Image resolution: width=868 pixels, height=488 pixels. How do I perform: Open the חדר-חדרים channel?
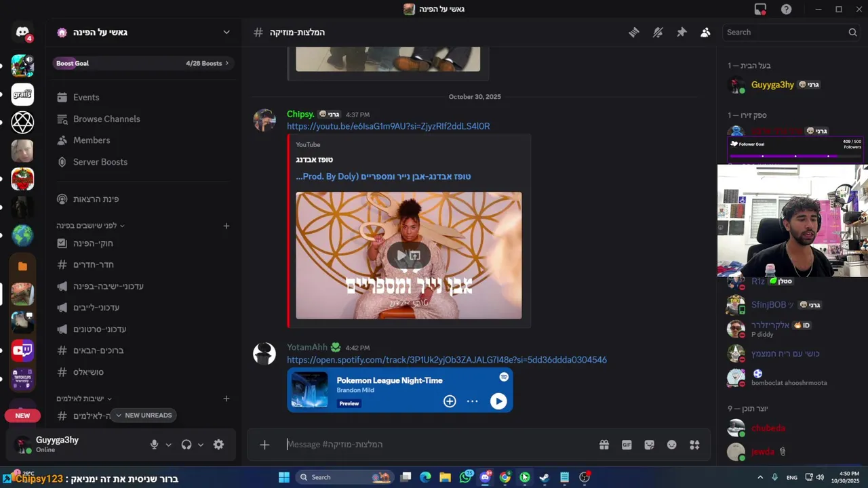coord(144,264)
